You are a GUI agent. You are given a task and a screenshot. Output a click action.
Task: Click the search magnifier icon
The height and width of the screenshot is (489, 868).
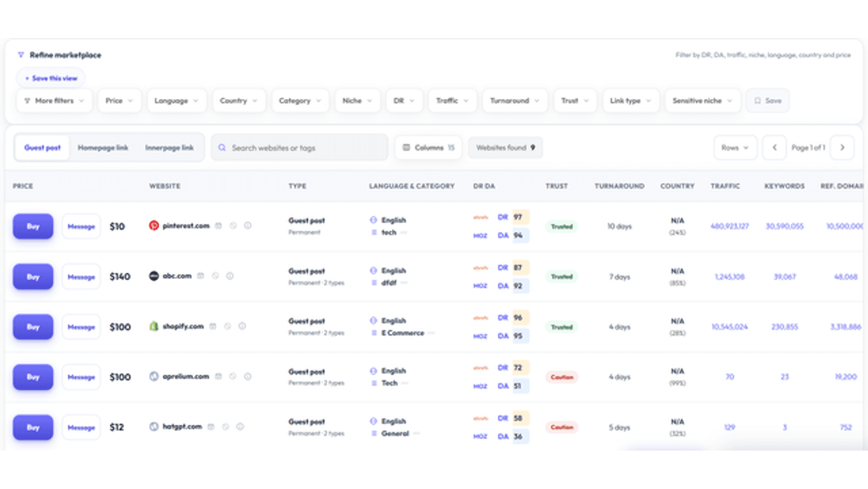pyautogui.click(x=222, y=148)
